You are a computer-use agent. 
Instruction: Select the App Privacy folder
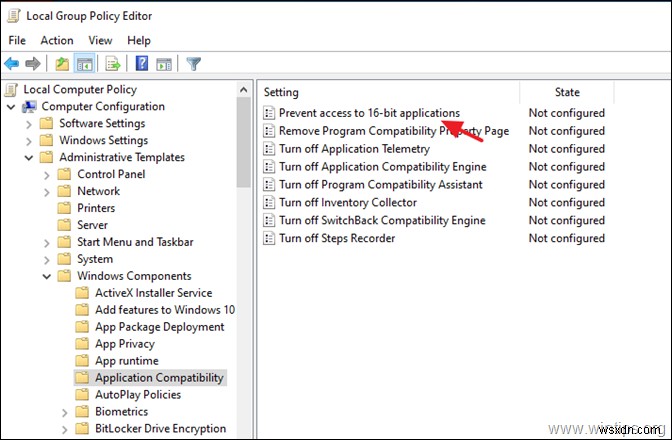tap(126, 344)
